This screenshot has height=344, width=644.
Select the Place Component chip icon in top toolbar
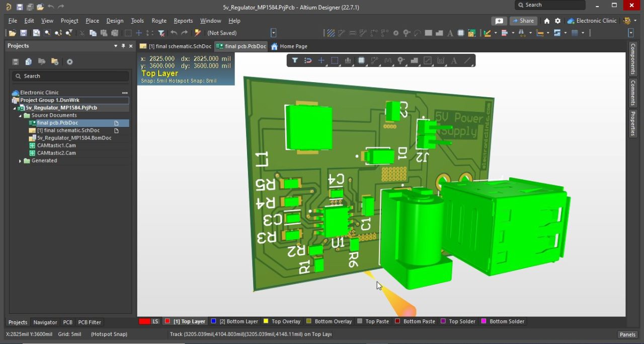click(460, 33)
